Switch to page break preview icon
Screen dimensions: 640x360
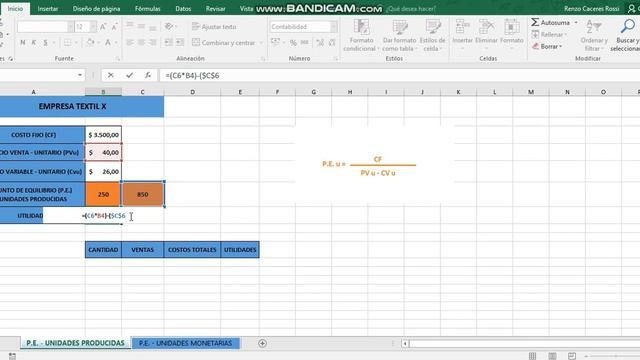pyautogui.click(x=572, y=356)
